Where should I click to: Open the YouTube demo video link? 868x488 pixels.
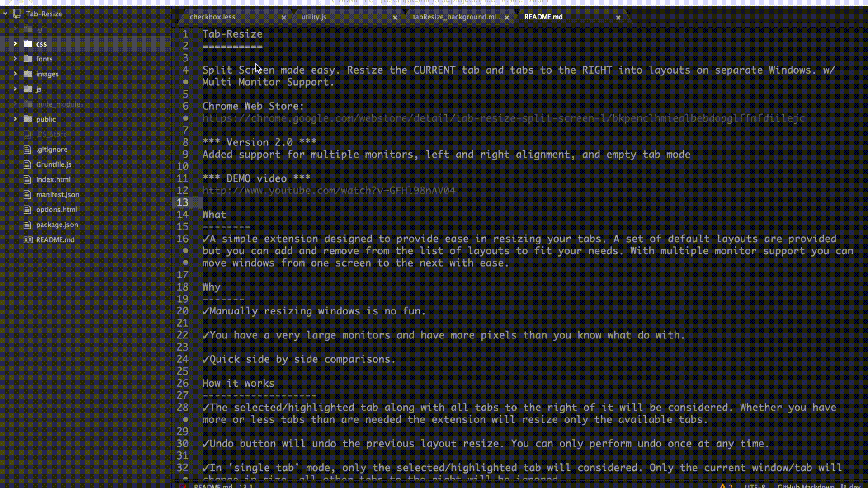(329, 191)
